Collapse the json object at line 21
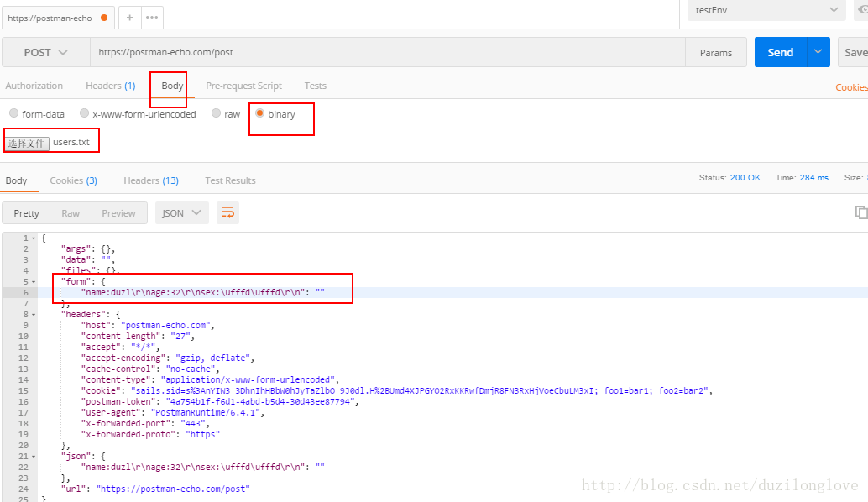 (34, 457)
